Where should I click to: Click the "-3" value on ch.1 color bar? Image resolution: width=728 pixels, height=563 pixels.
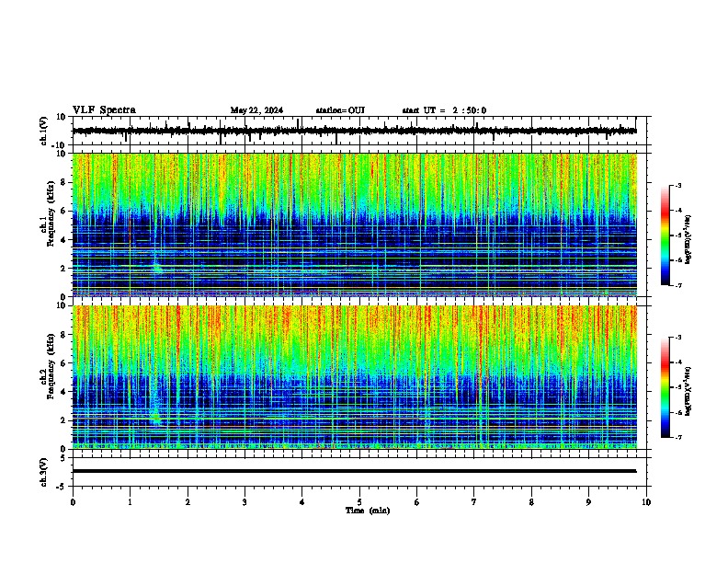678,186
